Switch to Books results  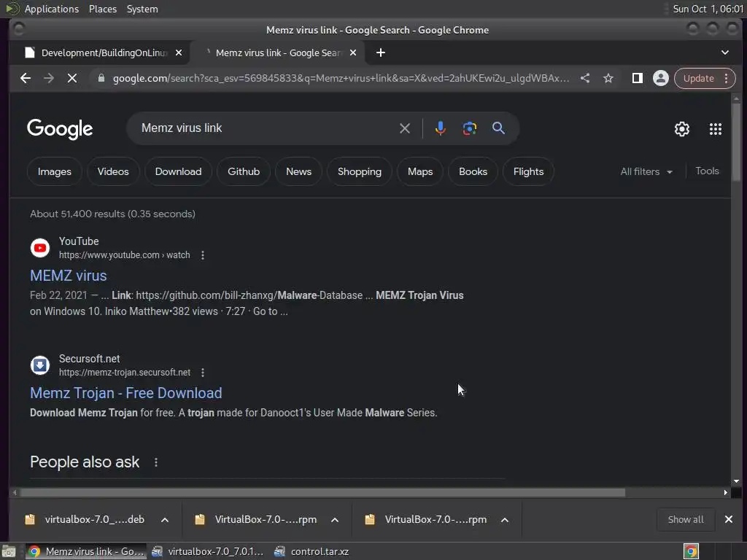(x=473, y=171)
